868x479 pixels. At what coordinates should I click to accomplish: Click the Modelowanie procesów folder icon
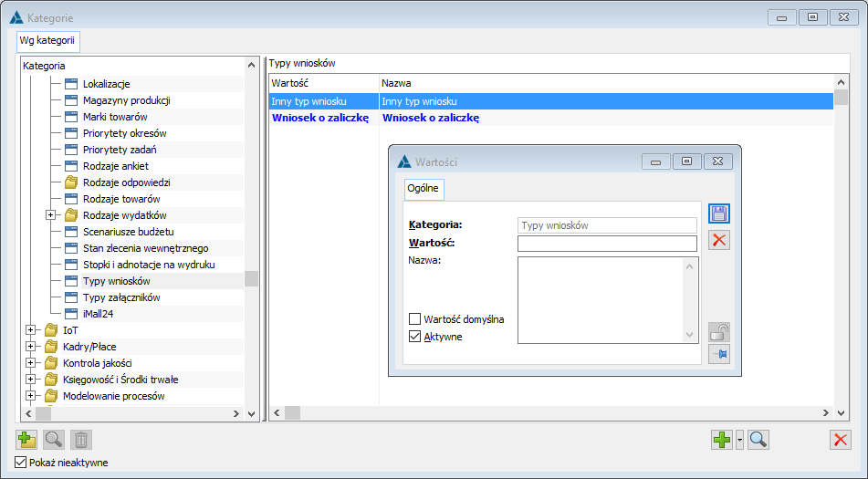[51, 395]
